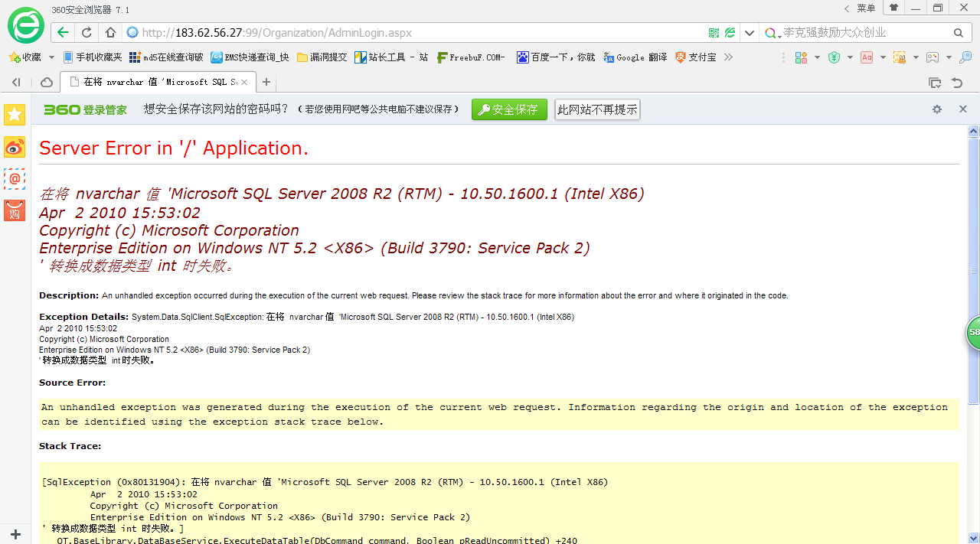Click the previous tab arrow in tab bar

16,82
